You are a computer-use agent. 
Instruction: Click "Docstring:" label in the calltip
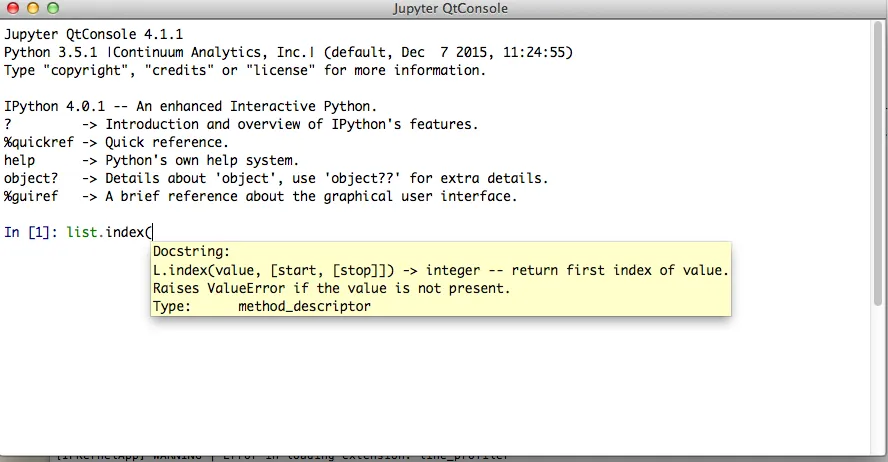[192, 252]
